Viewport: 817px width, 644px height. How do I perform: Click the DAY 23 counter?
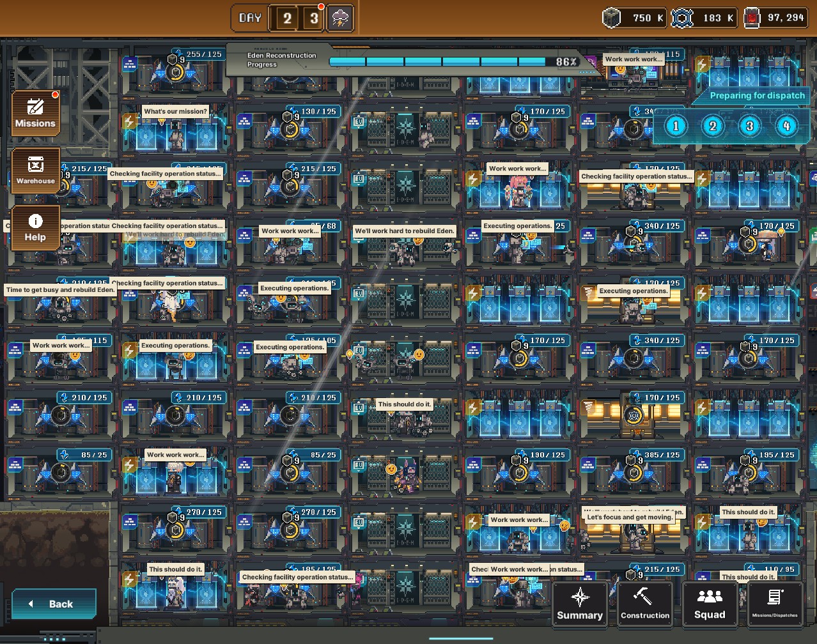click(279, 18)
